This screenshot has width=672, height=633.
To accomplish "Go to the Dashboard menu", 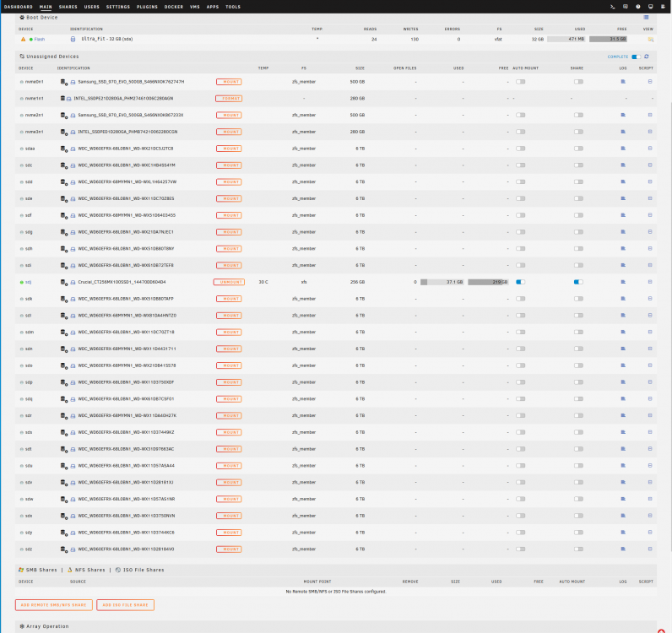I will [x=18, y=7].
